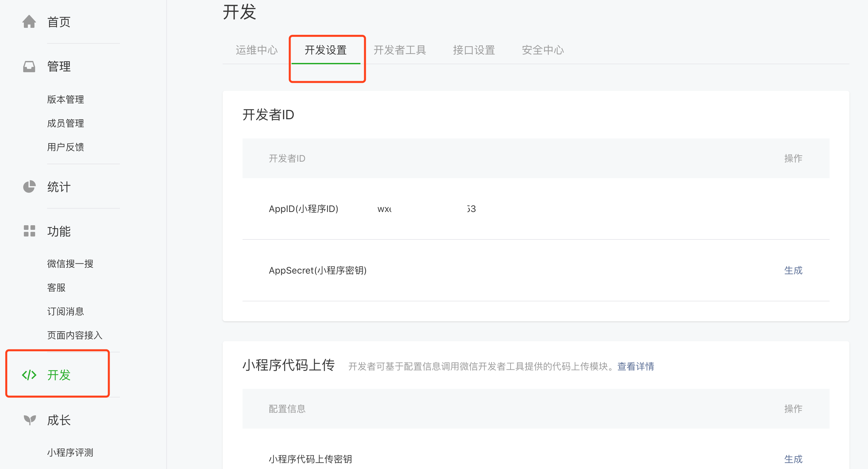Open the 查看详情 link

point(635,366)
